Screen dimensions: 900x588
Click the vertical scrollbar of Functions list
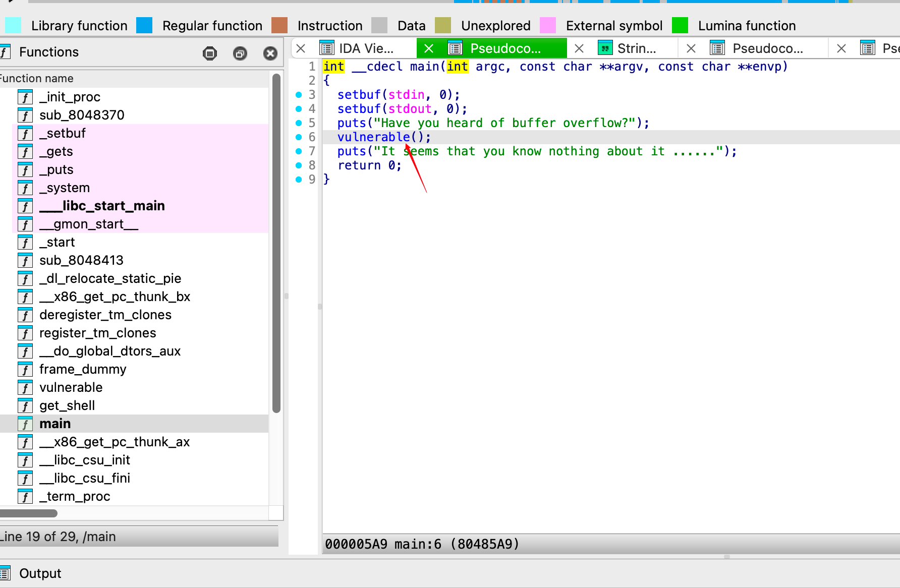[276, 243]
